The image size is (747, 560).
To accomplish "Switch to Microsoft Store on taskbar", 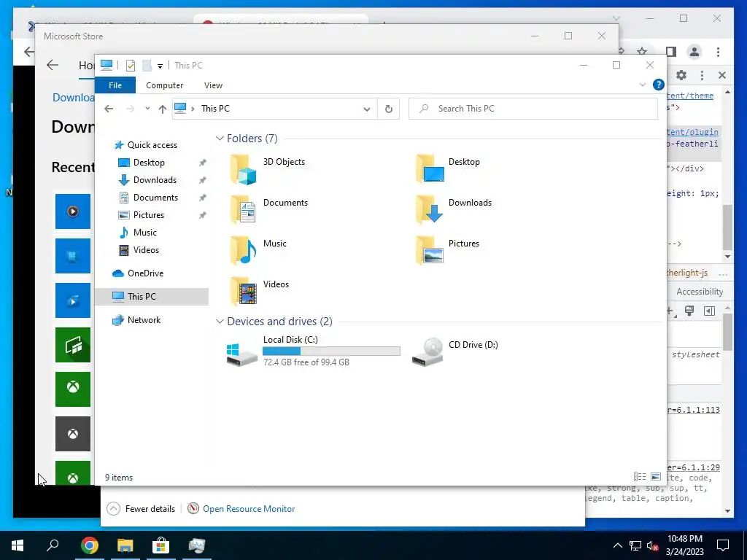I will [161, 545].
